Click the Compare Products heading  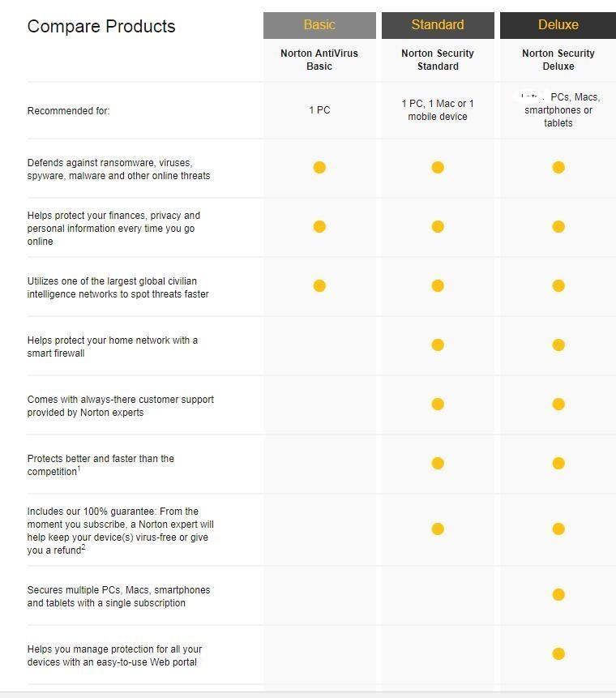tap(101, 26)
